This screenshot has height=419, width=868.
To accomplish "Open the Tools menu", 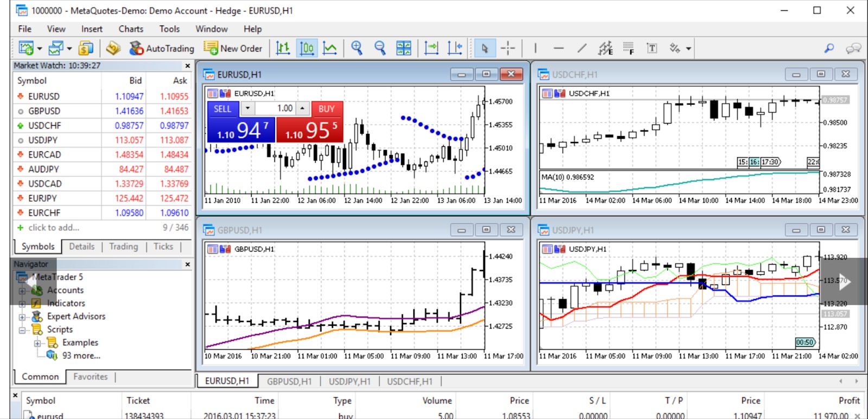I will (x=169, y=29).
